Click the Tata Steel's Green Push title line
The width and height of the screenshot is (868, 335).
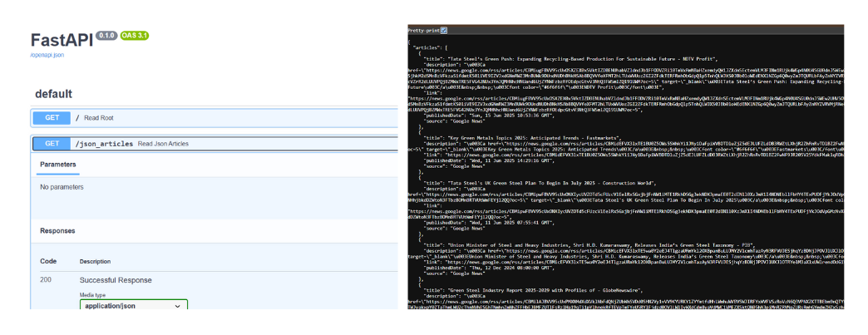(570, 59)
